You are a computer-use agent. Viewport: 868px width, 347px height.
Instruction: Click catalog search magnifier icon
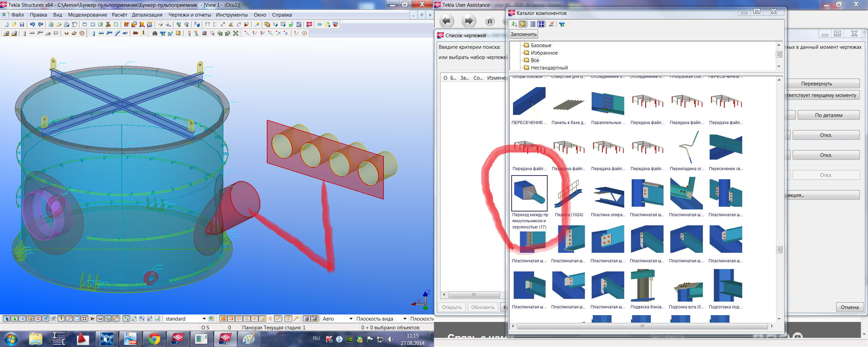[514, 24]
